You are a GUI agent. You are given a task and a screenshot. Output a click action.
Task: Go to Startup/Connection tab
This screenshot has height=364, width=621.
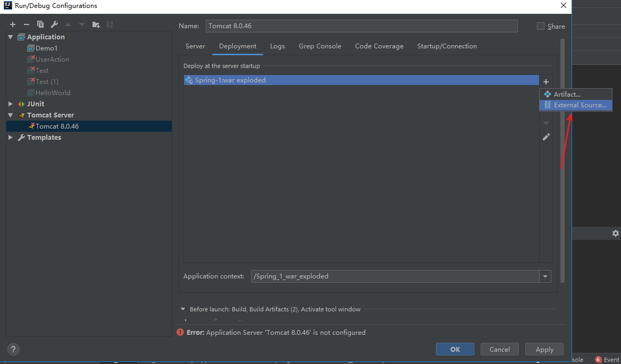pos(447,46)
